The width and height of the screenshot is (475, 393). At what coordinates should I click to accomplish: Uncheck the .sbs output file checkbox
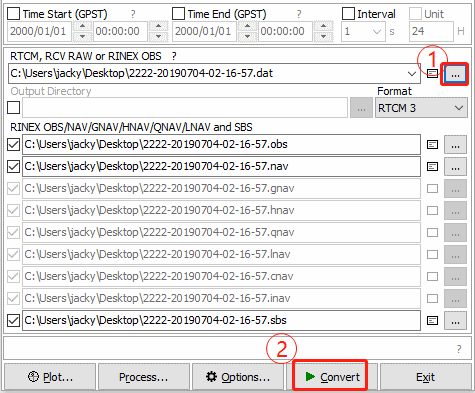pos(13,321)
